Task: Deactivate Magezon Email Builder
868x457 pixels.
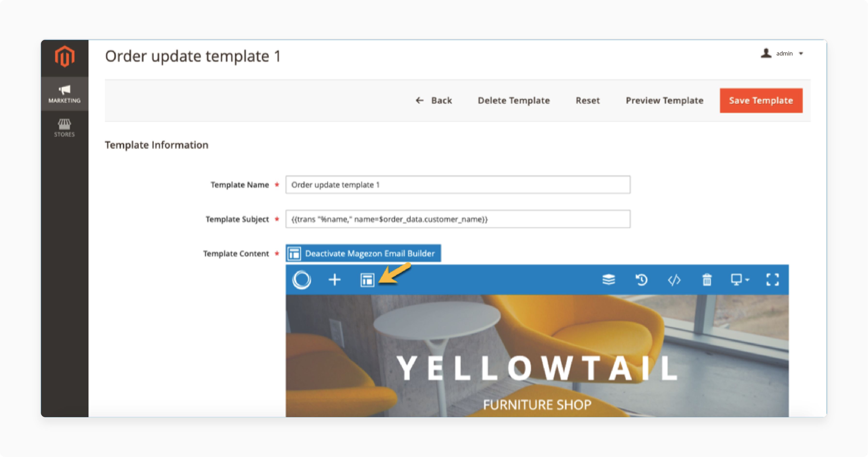Action: 363,253
